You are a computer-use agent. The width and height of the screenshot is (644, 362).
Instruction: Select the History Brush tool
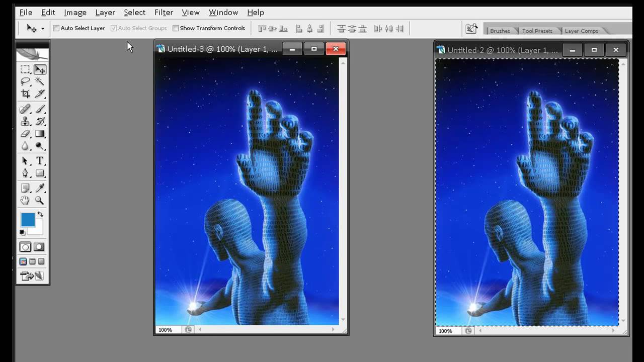click(x=40, y=121)
